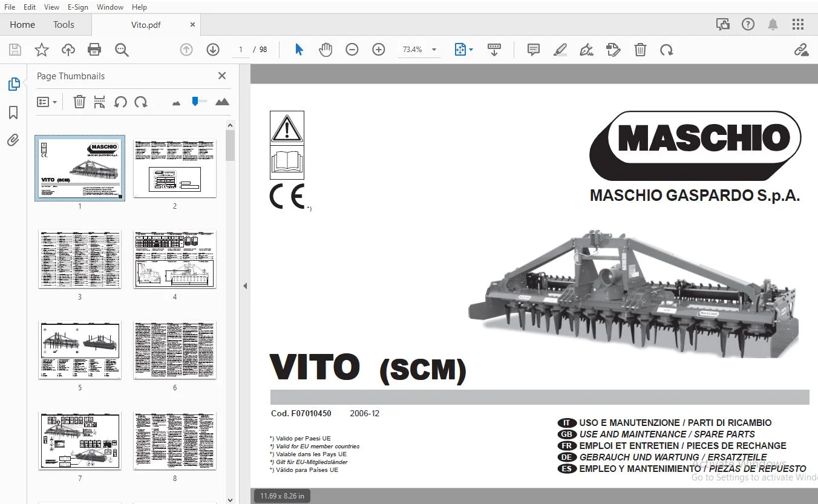Add a comment sticky note
This screenshot has height=504, width=818.
pyautogui.click(x=534, y=50)
